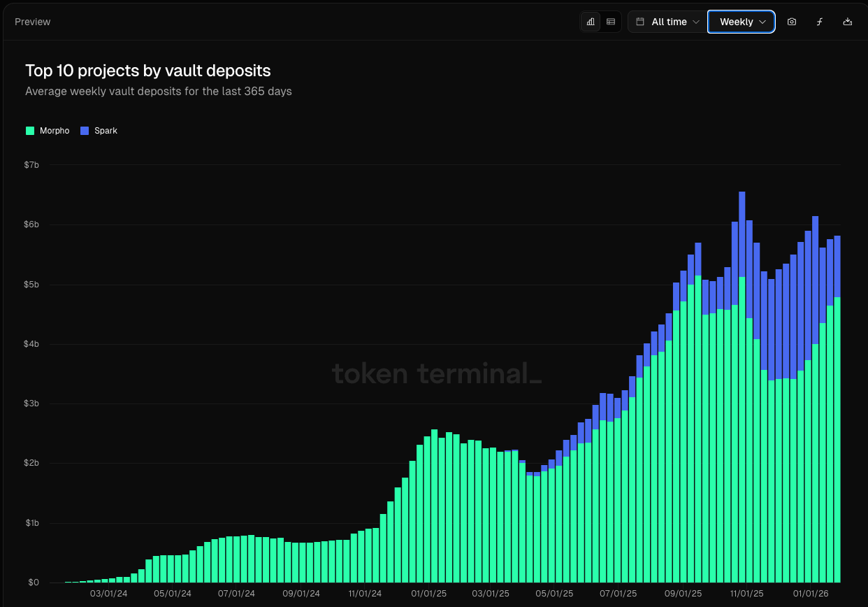Click the camera screenshot icon
This screenshot has height=607, width=868.
click(791, 22)
